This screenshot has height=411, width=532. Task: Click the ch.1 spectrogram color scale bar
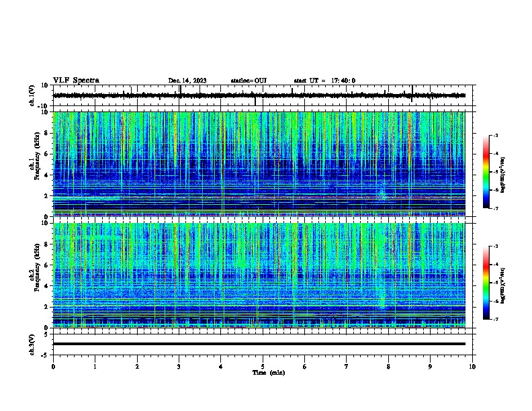[x=486, y=172]
